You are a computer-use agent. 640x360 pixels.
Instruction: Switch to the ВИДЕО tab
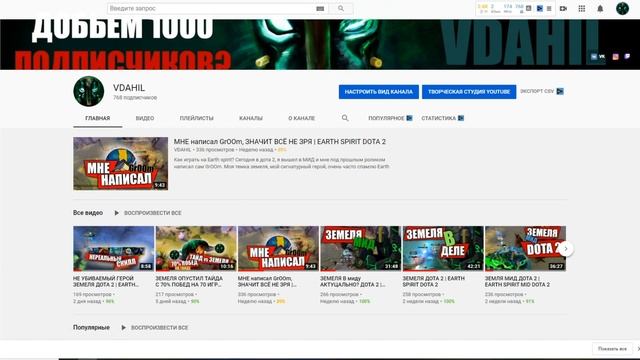(145, 118)
